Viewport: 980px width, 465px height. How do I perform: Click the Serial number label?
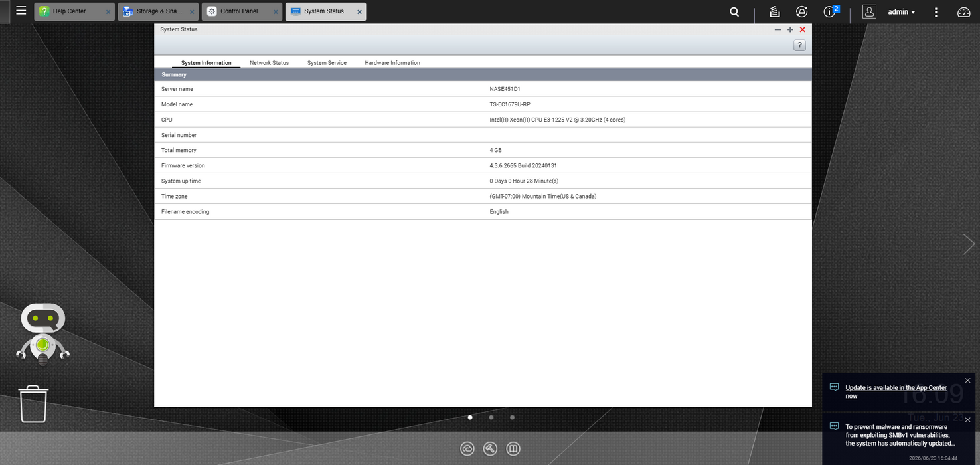coord(179,135)
